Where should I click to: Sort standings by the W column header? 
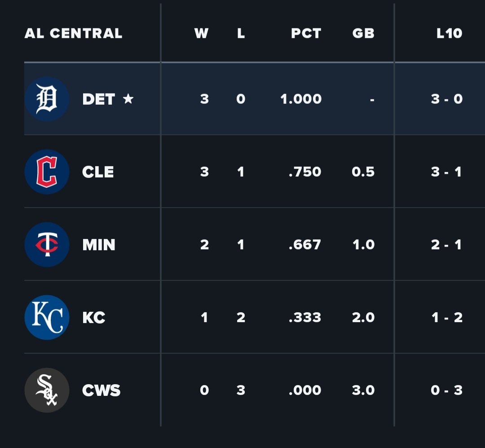point(202,33)
